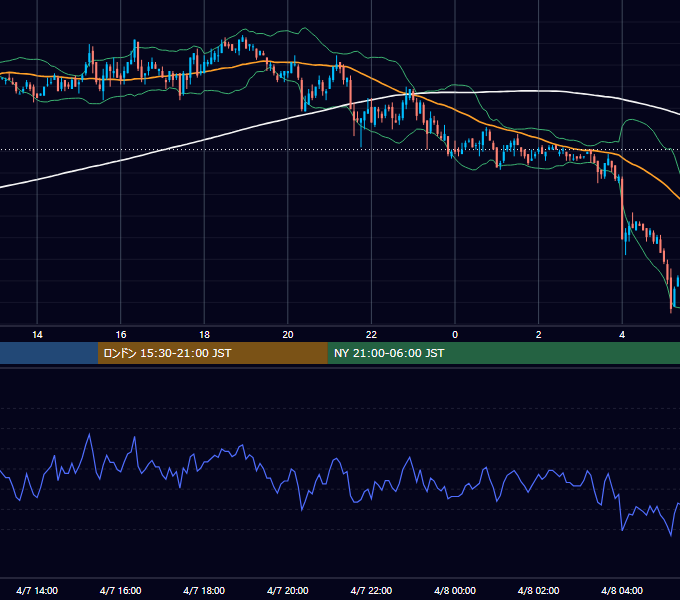Click the 4/7 22:00 indicator axis label

[371, 590]
